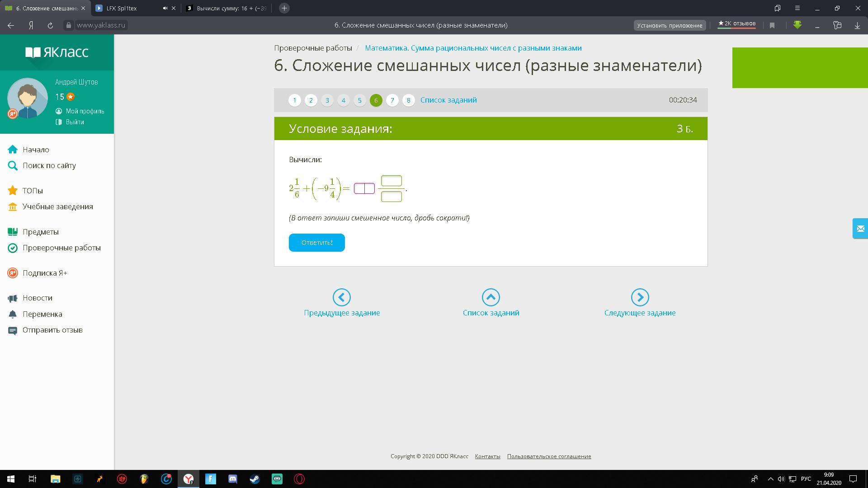The image size is (868, 488).
Task: Click the blue envelope feedback tab
Action: tap(860, 229)
